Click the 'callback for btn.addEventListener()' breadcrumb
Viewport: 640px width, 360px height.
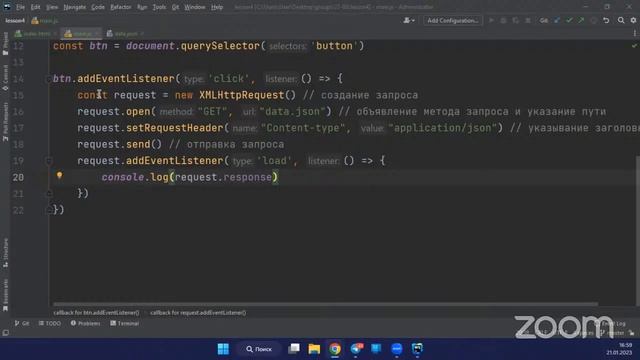tap(96, 313)
